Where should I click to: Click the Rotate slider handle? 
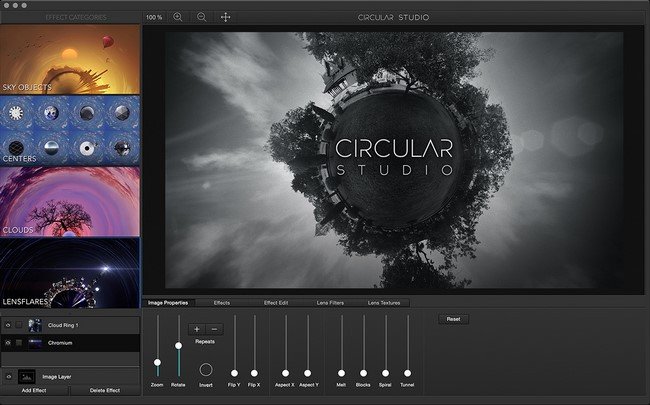pos(179,346)
